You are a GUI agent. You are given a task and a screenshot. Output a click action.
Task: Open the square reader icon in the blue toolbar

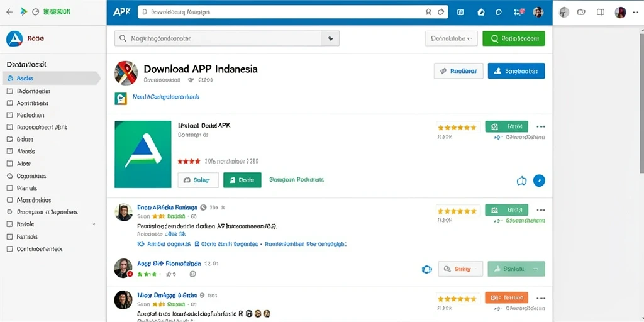point(460,13)
